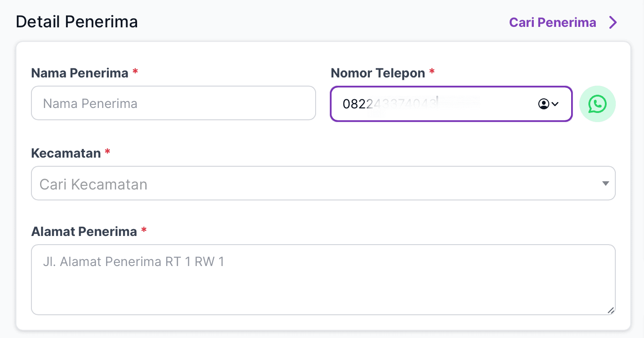Click the red asterisk beside Nomor Telepon
The width and height of the screenshot is (644, 338).
(x=432, y=72)
